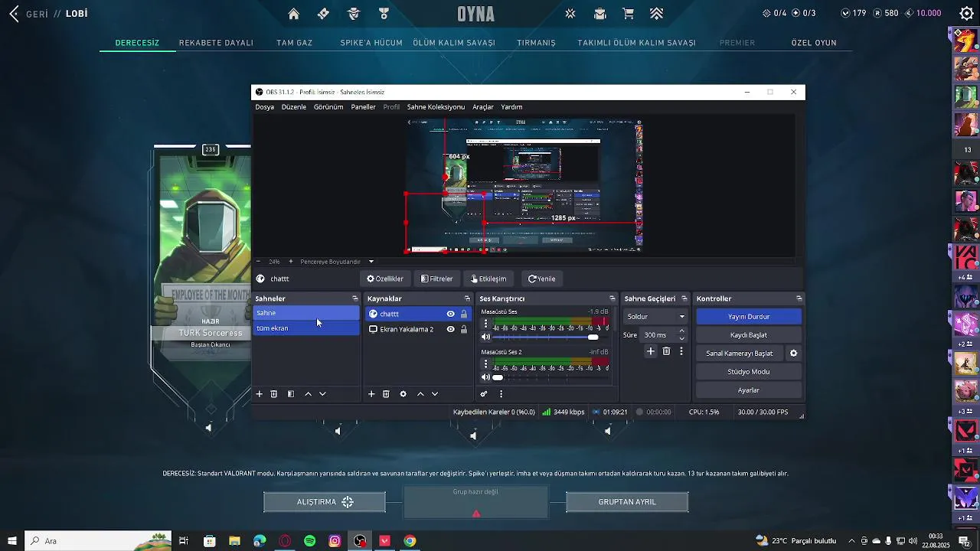This screenshot has height=551, width=980.
Task: Add a new source in Kaynaklar panel
Action: [x=371, y=394]
